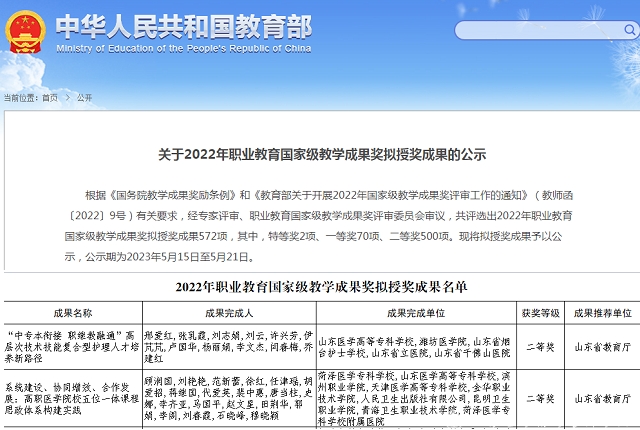The height and width of the screenshot is (430, 640).
Task: Click the contributors cell starting 顾润国
Action: tap(229, 399)
